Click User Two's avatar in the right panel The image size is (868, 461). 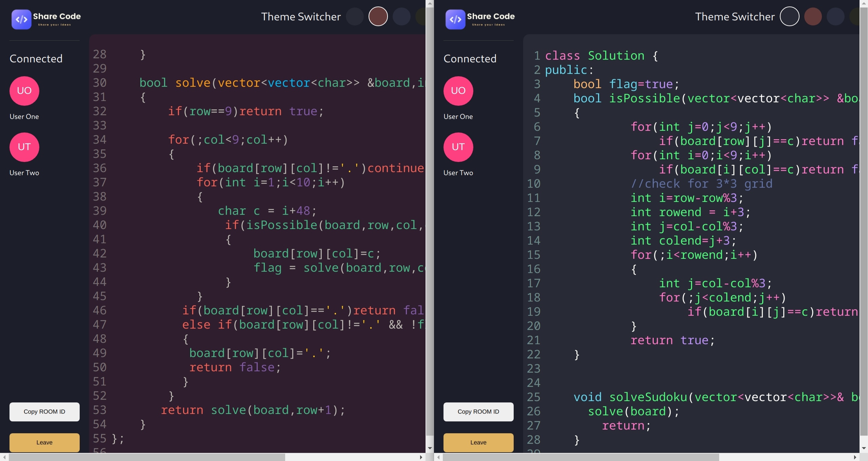[458, 147]
